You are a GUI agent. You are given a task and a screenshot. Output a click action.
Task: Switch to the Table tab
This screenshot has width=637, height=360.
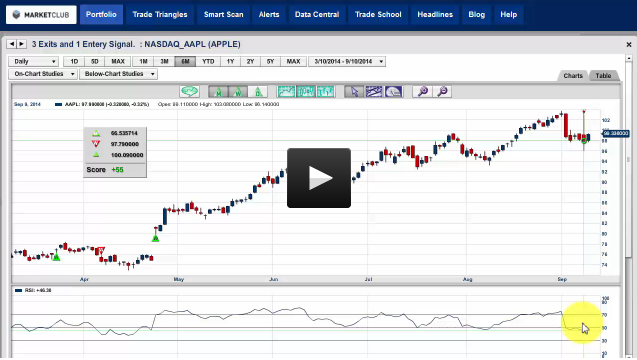(x=603, y=76)
